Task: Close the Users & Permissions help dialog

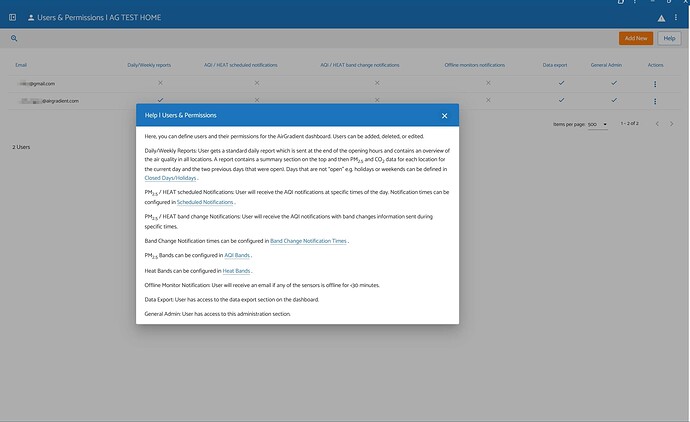Action: (x=444, y=116)
